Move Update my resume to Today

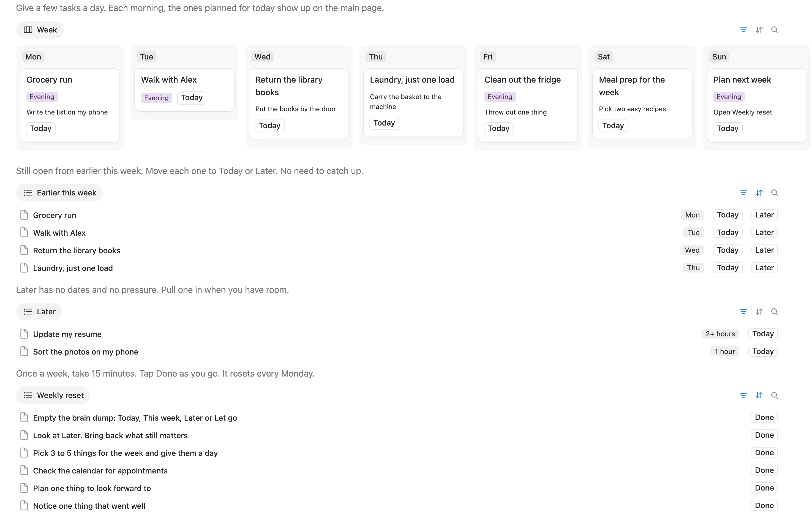763,334
